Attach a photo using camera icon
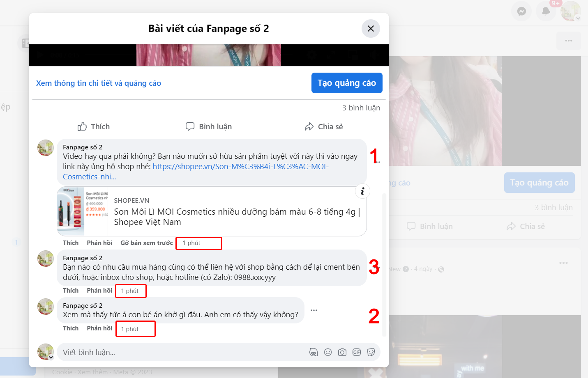588x378 pixels. tap(342, 352)
